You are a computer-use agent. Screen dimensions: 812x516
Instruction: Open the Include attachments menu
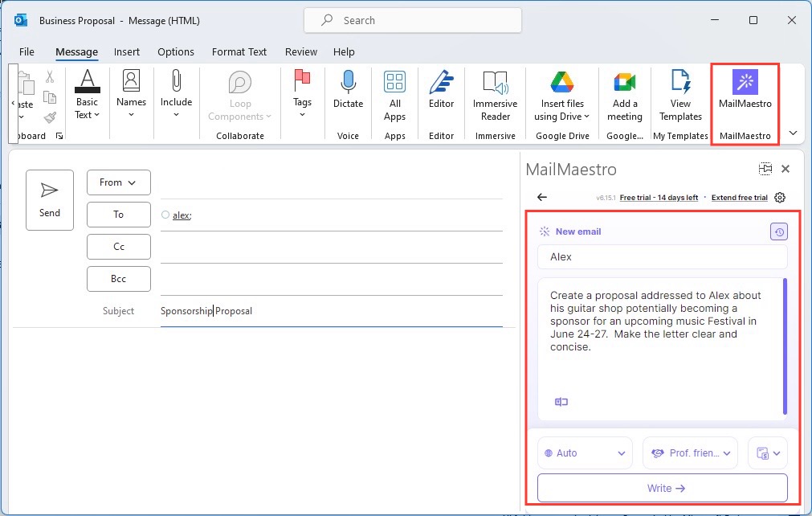coord(176,94)
